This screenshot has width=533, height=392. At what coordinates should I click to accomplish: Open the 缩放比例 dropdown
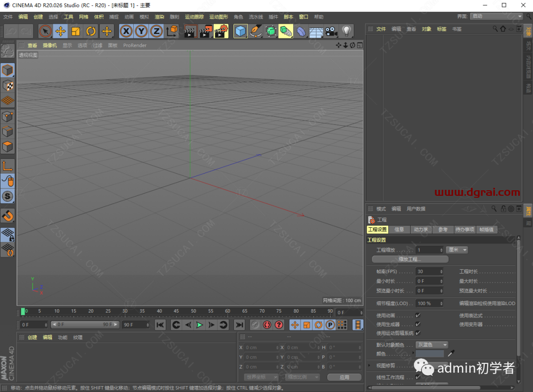point(303,377)
